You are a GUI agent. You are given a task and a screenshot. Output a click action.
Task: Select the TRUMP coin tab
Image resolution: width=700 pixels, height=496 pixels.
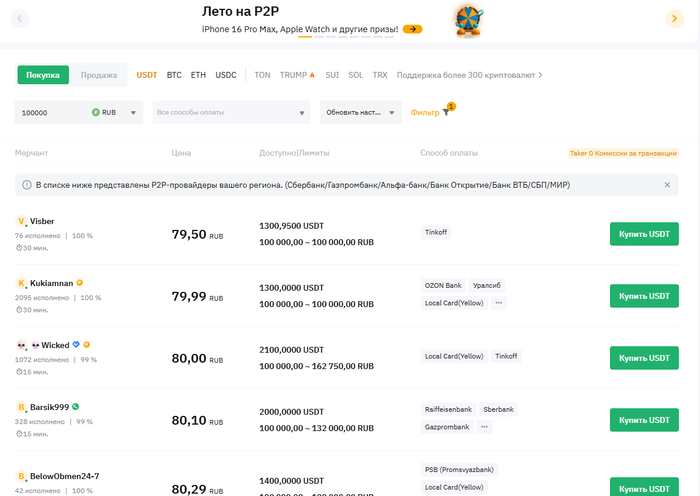pyautogui.click(x=297, y=75)
